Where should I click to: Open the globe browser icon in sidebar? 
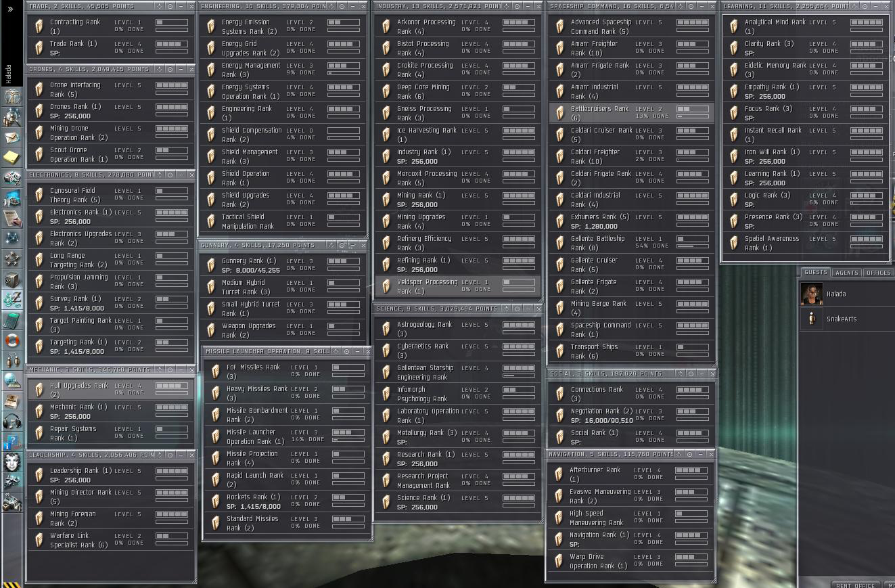pos(12,381)
